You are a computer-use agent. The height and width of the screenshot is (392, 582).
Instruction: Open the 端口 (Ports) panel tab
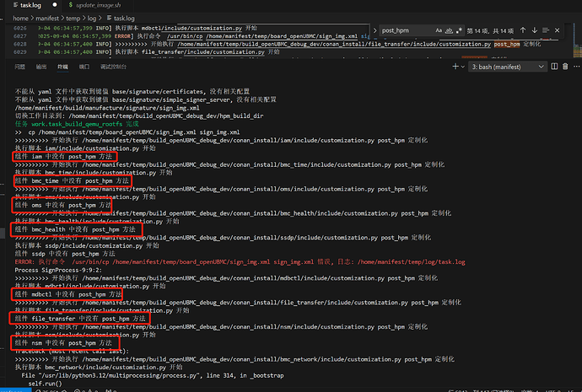[84, 67]
